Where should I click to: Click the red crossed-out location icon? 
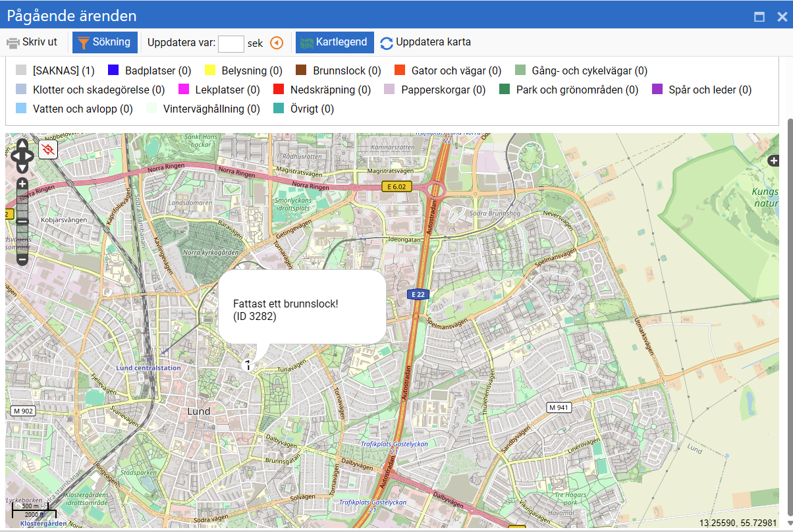point(48,150)
